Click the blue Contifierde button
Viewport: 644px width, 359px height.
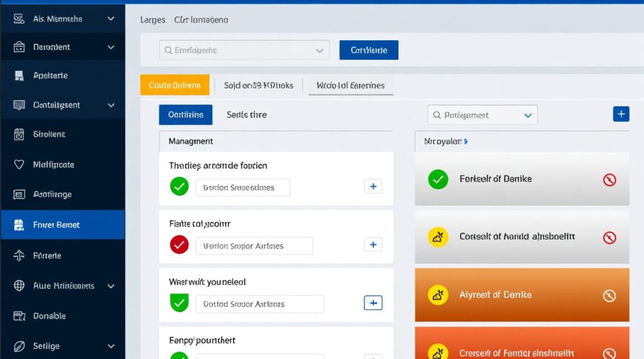pyautogui.click(x=369, y=50)
